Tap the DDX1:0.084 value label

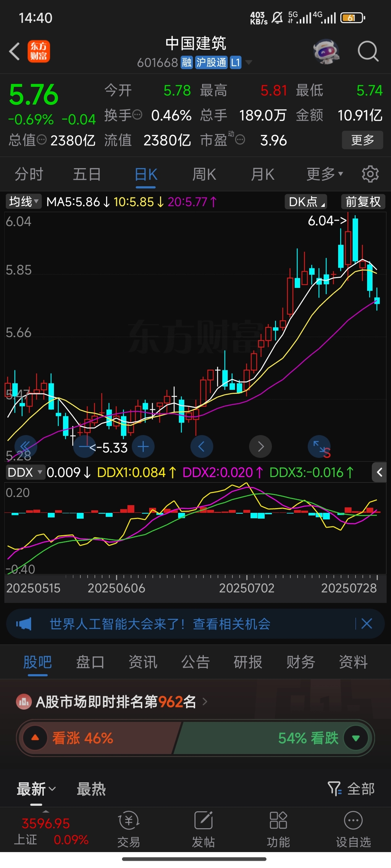pyautogui.click(x=136, y=472)
